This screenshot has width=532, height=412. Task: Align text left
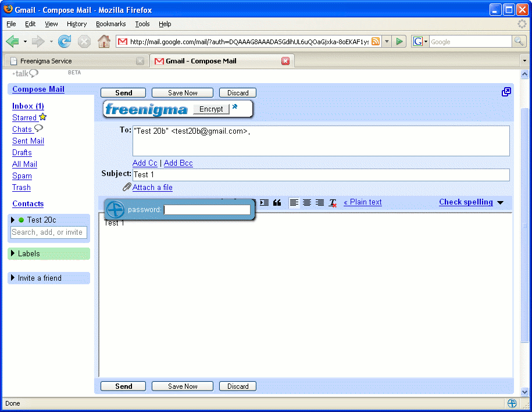click(294, 202)
